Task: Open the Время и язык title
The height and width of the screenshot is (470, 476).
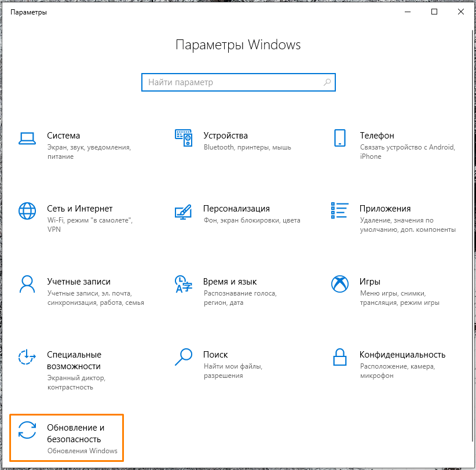Action: pyautogui.click(x=230, y=282)
